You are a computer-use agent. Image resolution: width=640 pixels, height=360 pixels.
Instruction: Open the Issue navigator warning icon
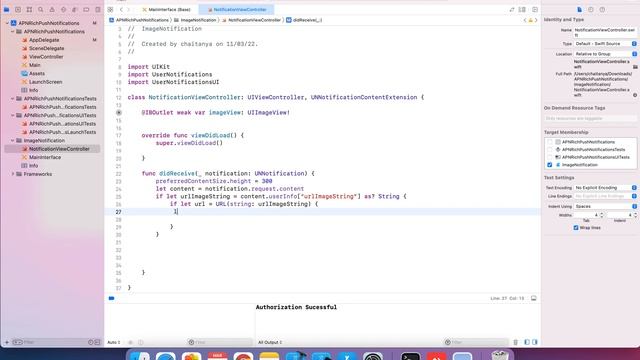click(52, 9)
